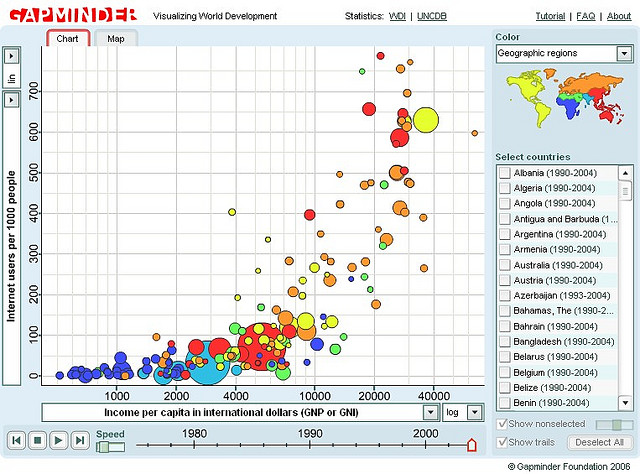This screenshot has height=474, width=640.
Task: Check the Albania (1990-2004) checkbox
Action: (504, 173)
